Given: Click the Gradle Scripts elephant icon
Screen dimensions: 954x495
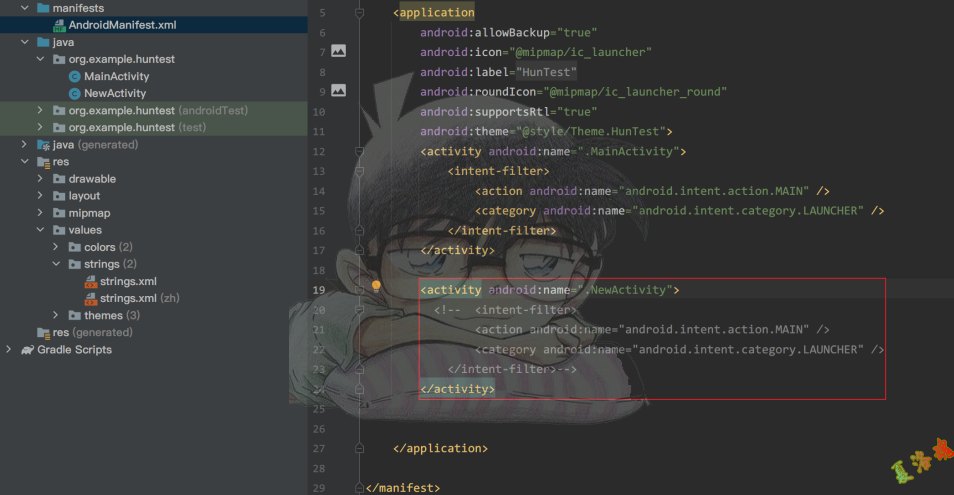Looking at the screenshot, I should pyautogui.click(x=26, y=350).
